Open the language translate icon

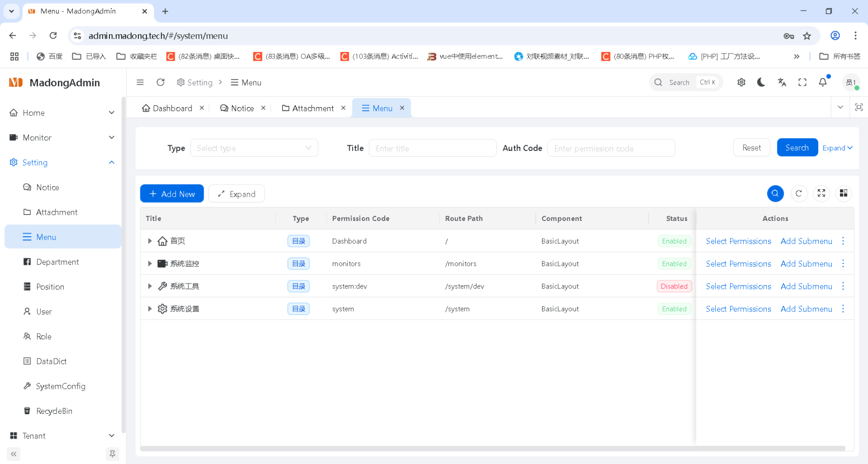pos(782,82)
